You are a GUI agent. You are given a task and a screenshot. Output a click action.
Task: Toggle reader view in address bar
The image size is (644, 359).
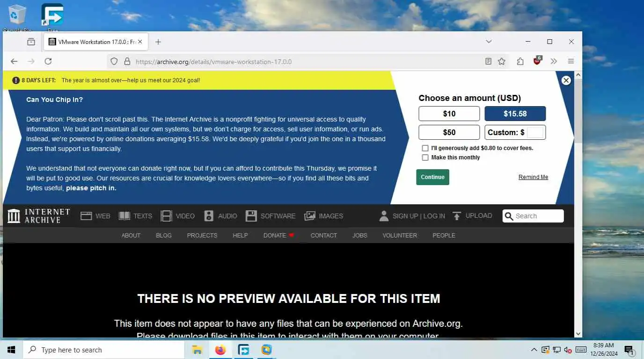488,61
